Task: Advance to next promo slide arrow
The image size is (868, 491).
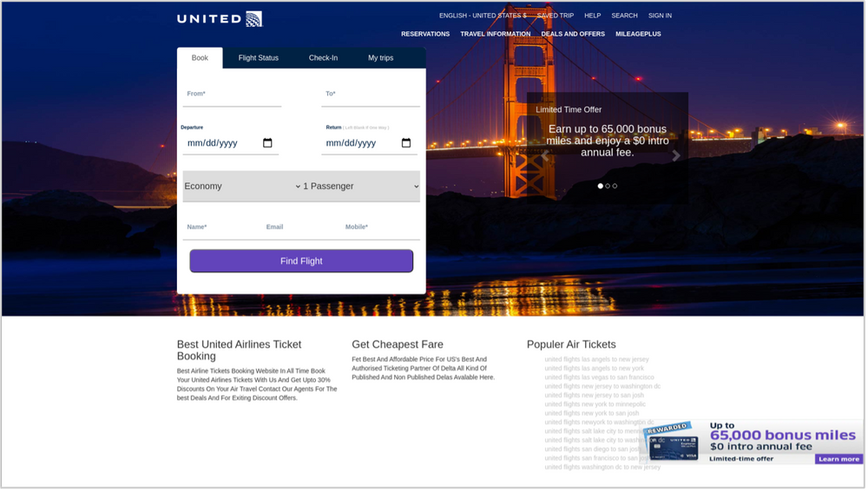Action: (x=676, y=156)
